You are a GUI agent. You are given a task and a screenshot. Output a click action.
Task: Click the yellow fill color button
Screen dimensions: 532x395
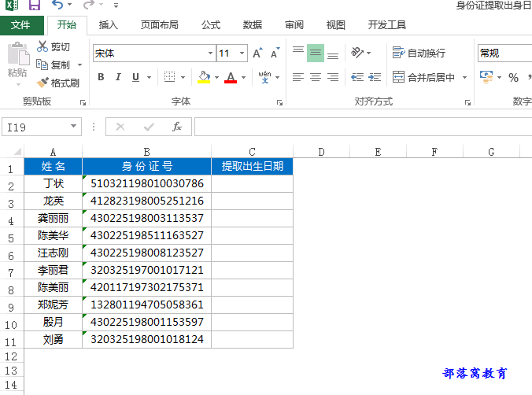[x=204, y=77]
